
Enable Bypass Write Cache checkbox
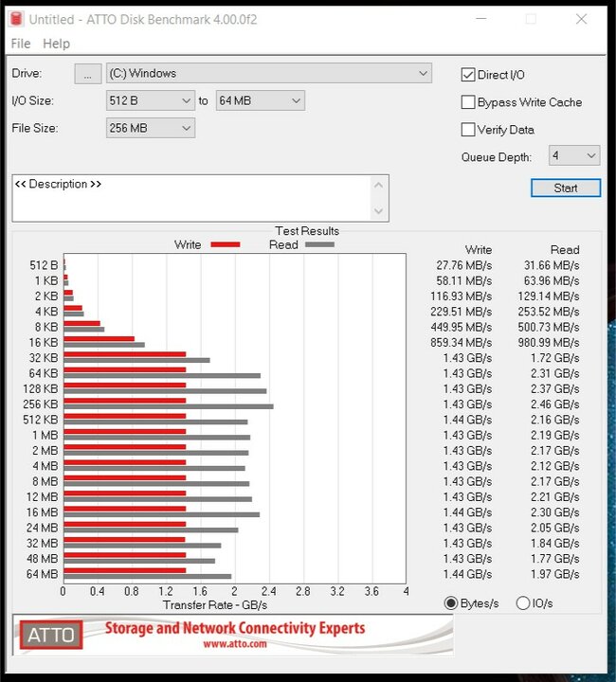[467, 102]
